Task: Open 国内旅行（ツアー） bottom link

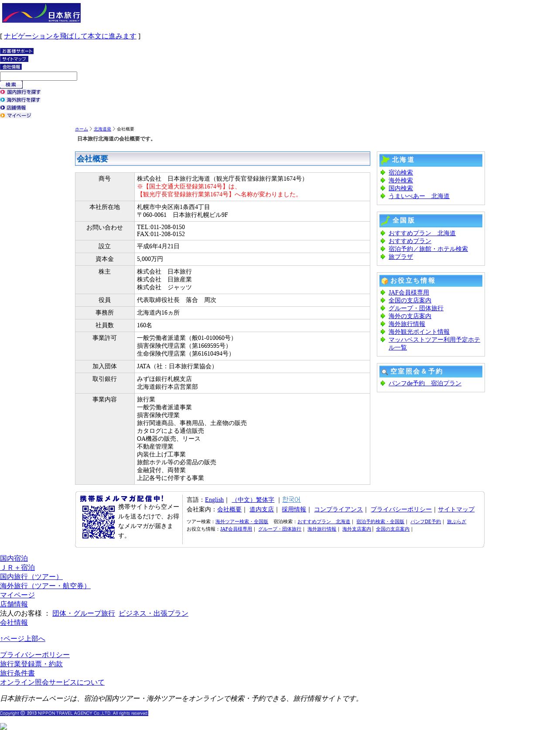Action: coord(31,576)
